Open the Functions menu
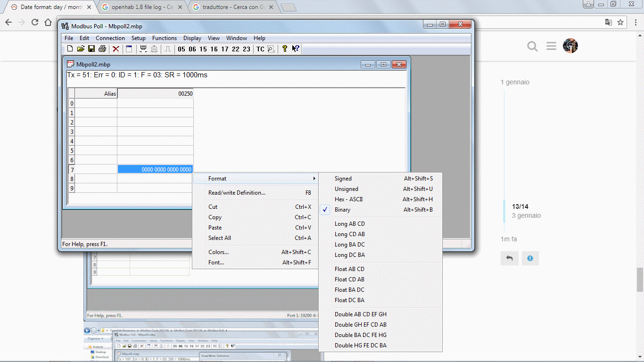The width and height of the screenshot is (644, 362). pyautogui.click(x=164, y=38)
